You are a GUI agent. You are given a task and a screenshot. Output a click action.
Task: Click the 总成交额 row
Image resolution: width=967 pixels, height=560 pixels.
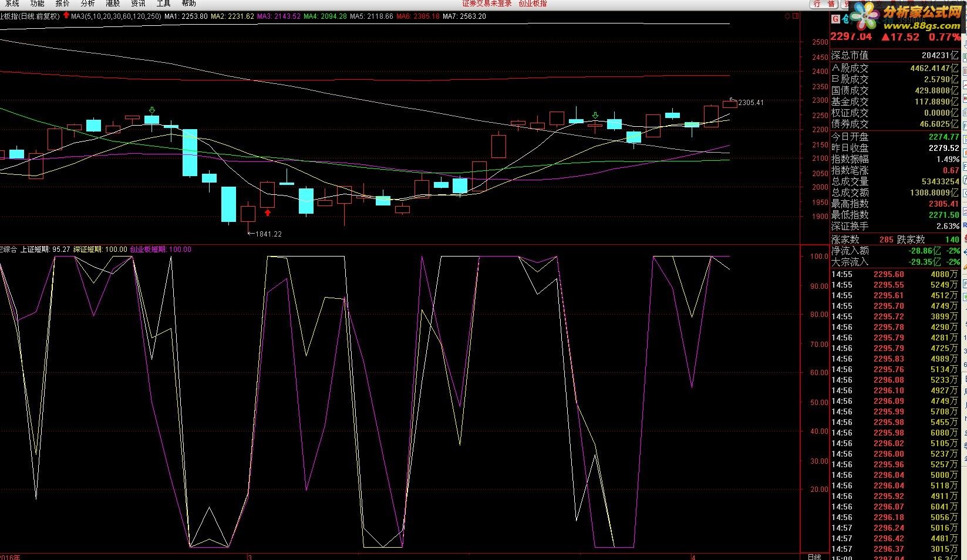(895, 193)
